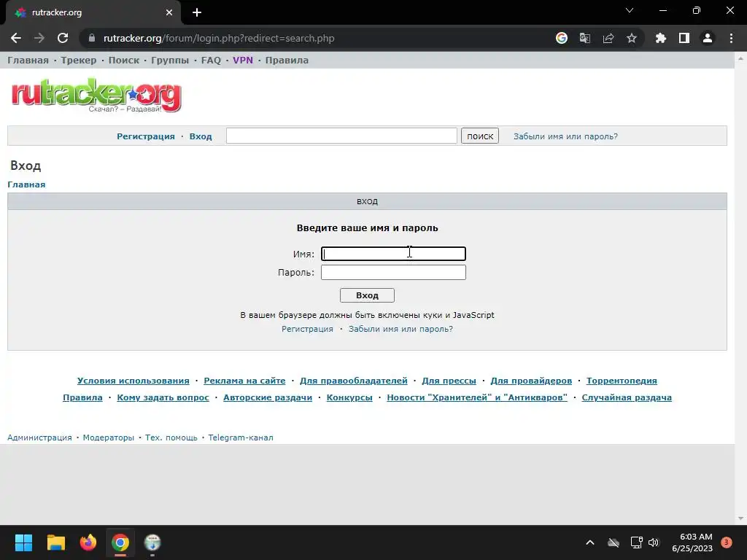The width and height of the screenshot is (747, 560).
Task: Open the Администрация link
Action: click(x=39, y=437)
